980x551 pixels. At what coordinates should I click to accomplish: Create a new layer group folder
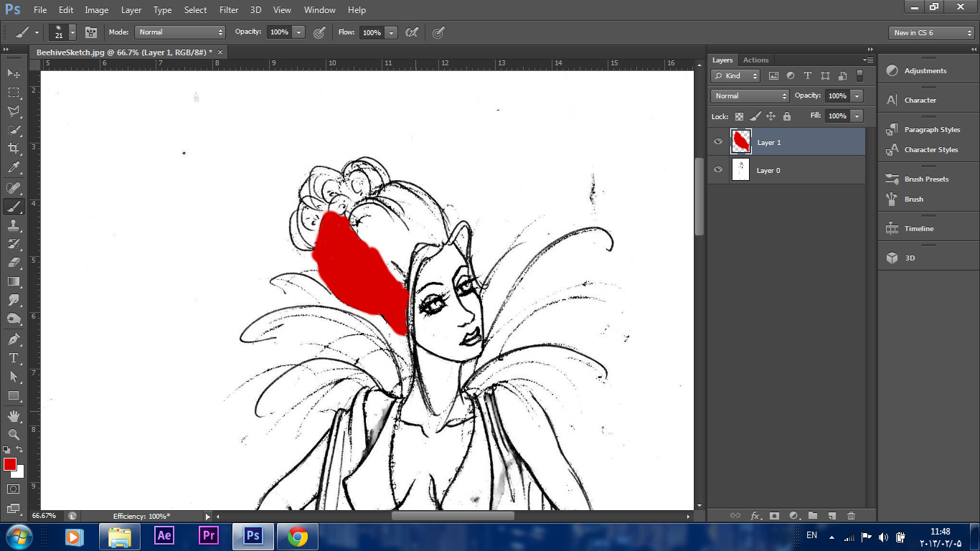(813, 515)
